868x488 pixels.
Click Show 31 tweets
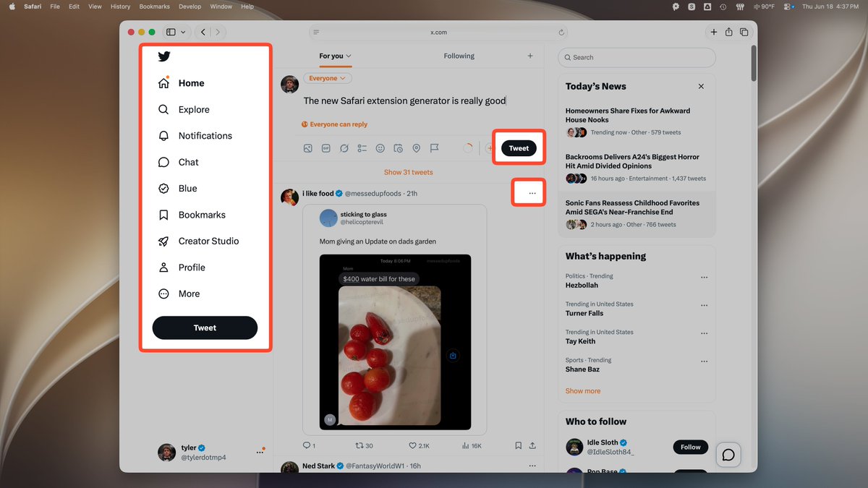409,172
